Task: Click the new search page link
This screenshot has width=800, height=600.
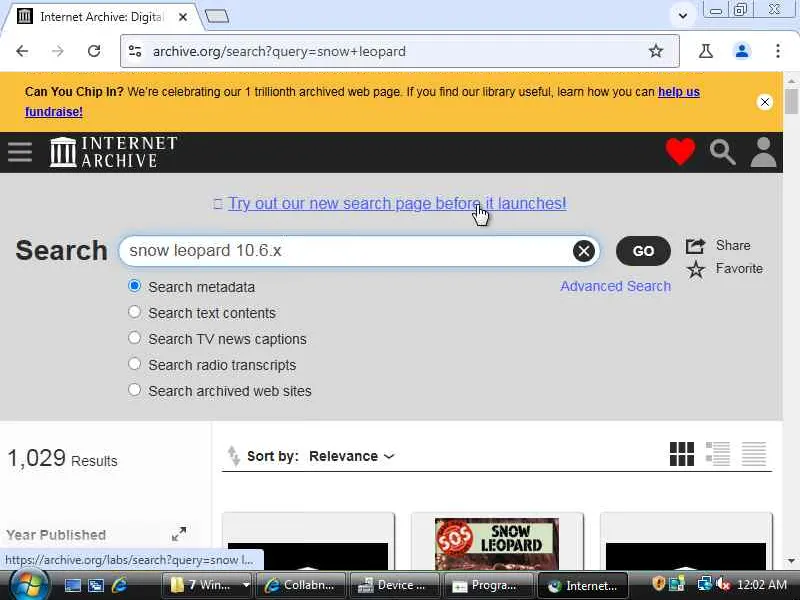Action: (397, 204)
